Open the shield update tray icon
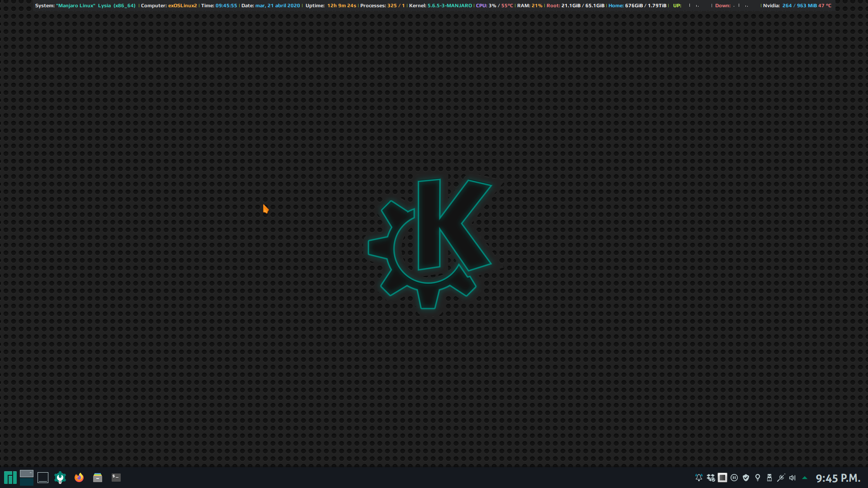Screen dimensions: 868x488 tap(746, 478)
